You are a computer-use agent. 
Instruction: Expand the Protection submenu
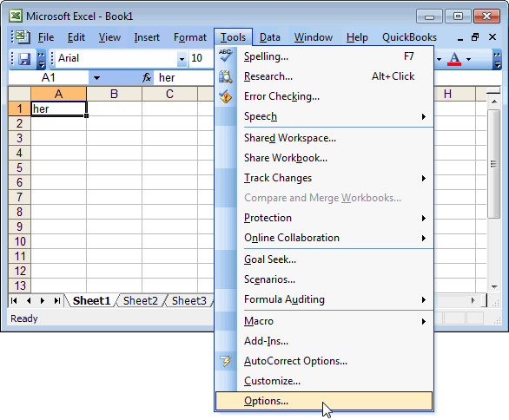coord(423,218)
